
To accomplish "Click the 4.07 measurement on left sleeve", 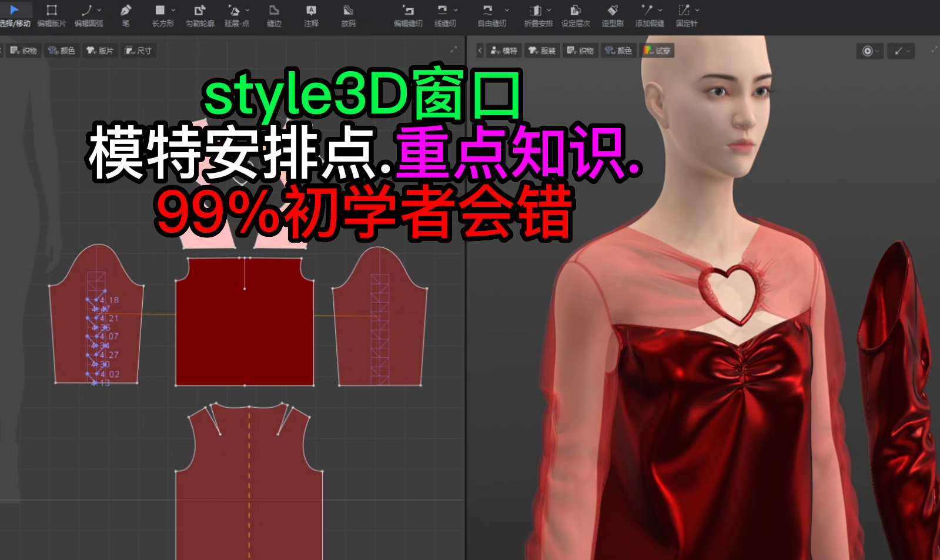I will tap(109, 337).
